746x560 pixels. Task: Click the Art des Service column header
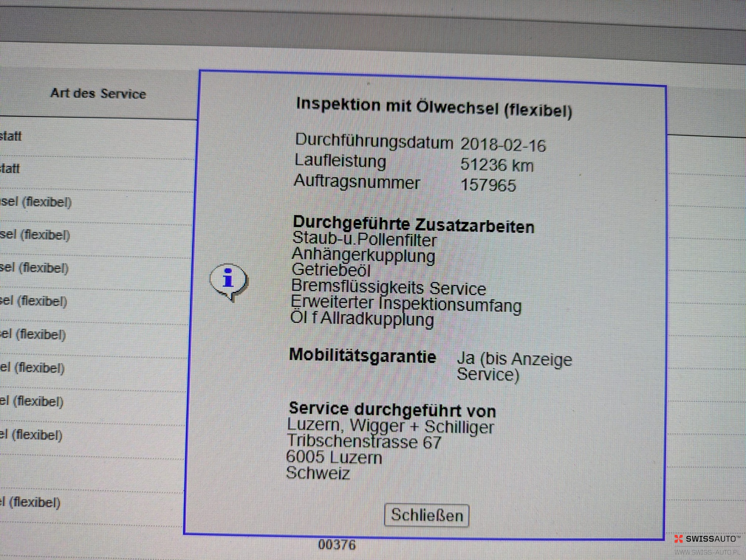tap(98, 93)
